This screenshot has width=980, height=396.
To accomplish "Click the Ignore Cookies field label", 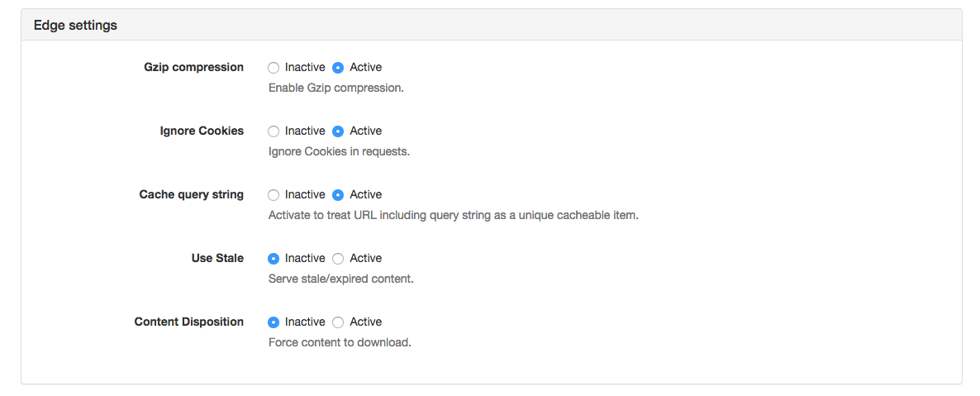I will (202, 131).
